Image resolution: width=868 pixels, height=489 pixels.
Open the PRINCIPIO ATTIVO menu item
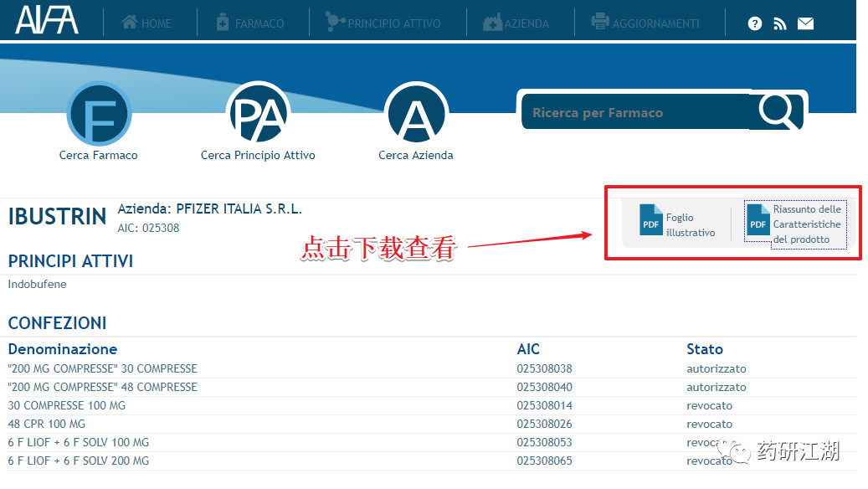tap(383, 22)
